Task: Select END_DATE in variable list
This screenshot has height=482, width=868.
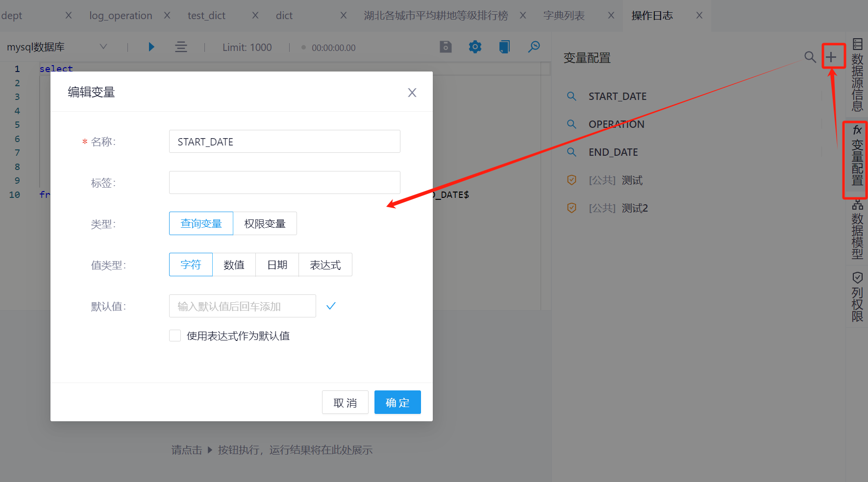Action: point(613,152)
